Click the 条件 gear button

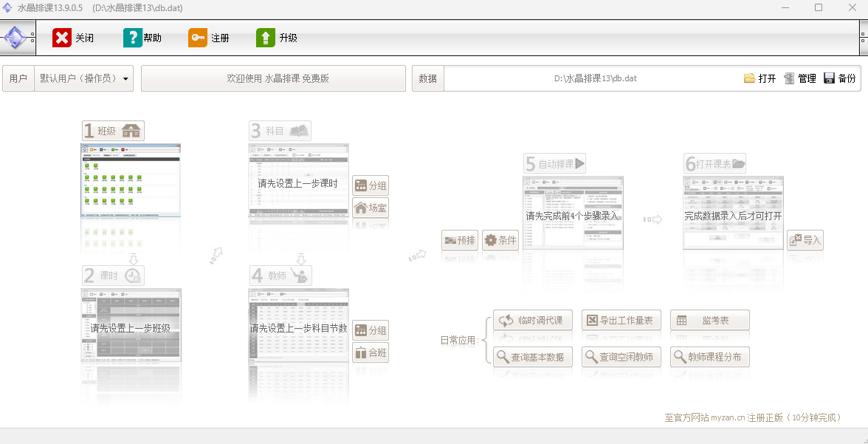[x=500, y=240]
